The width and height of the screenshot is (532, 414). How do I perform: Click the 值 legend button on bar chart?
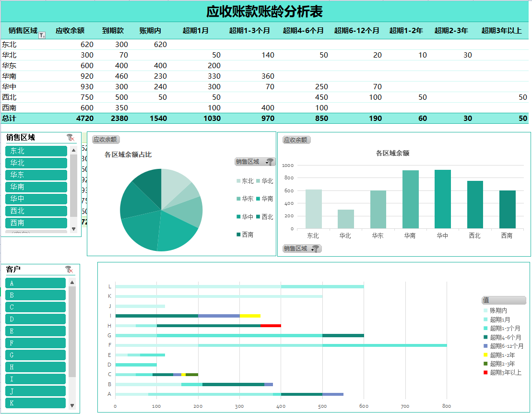click(x=504, y=300)
